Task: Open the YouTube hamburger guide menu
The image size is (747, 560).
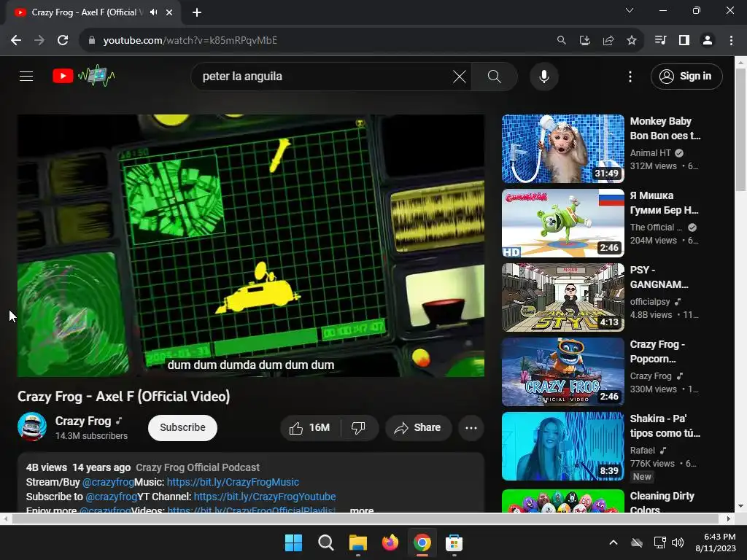Action: [x=26, y=76]
